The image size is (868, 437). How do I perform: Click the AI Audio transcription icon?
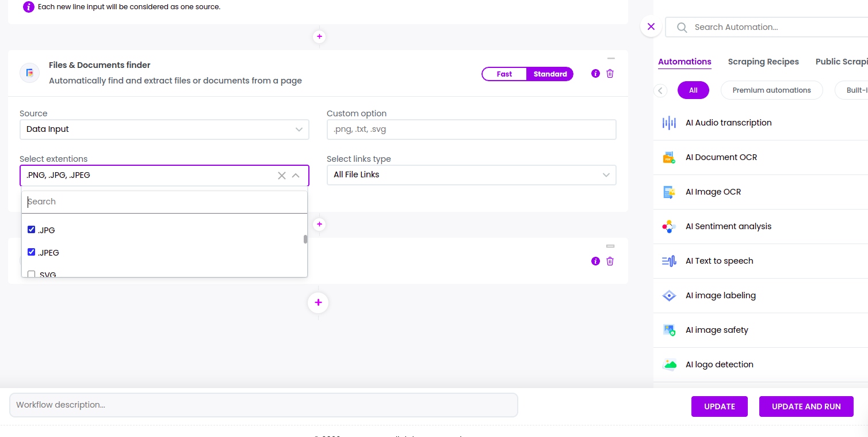click(x=669, y=123)
